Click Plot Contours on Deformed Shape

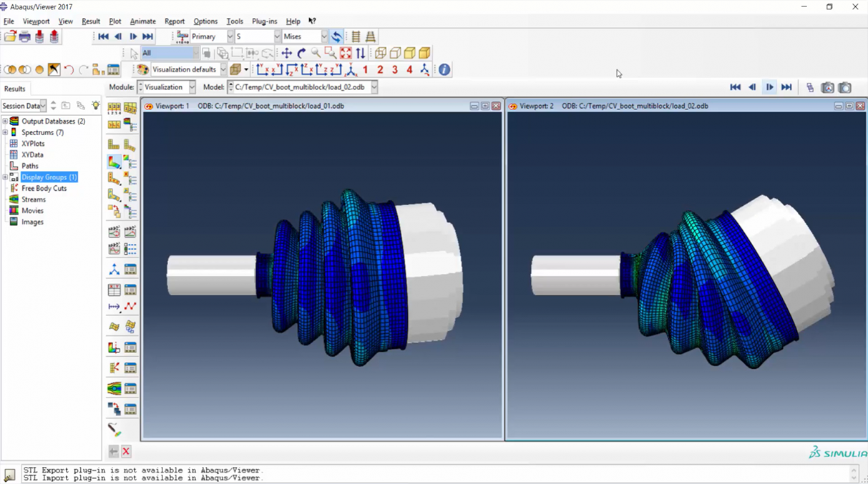point(114,162)
